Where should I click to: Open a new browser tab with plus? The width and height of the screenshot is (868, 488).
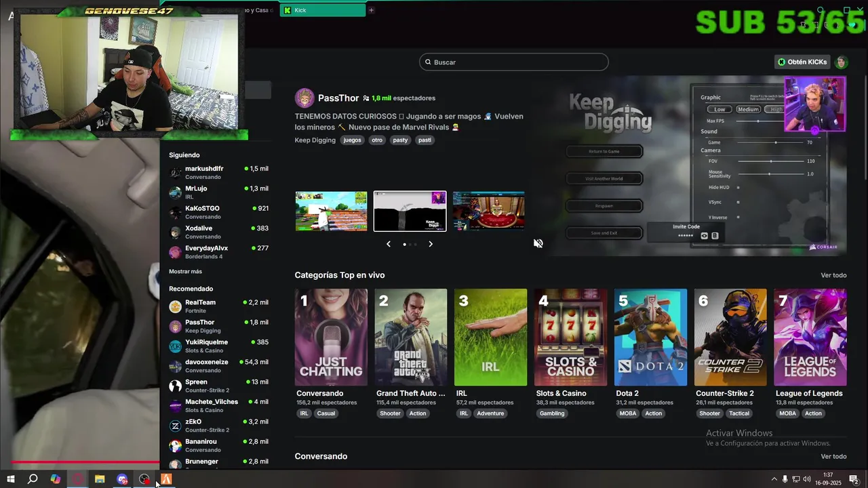tap(371, 10)
